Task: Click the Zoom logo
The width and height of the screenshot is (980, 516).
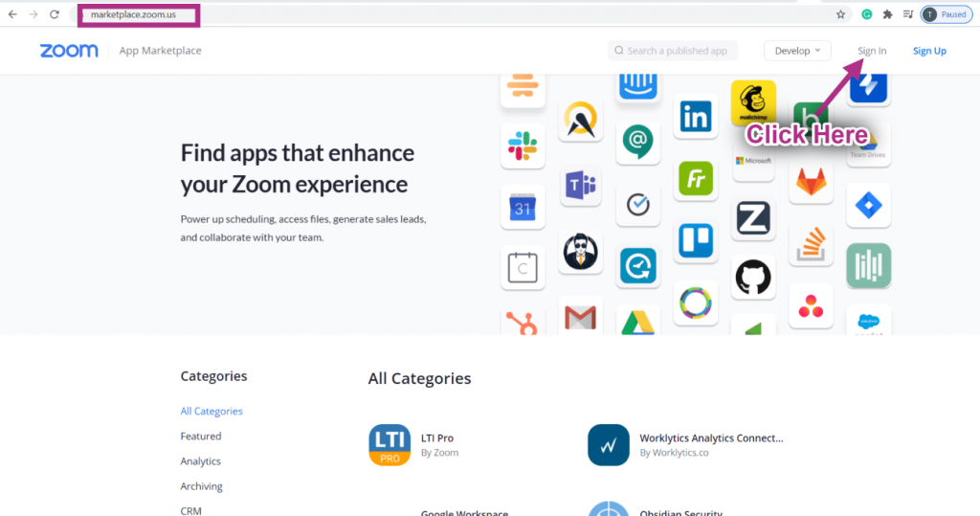Action: pos(69,51)
